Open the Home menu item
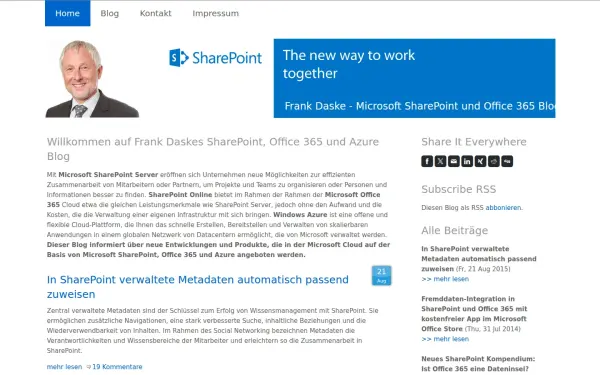600x375 pixels. point(67,13)
